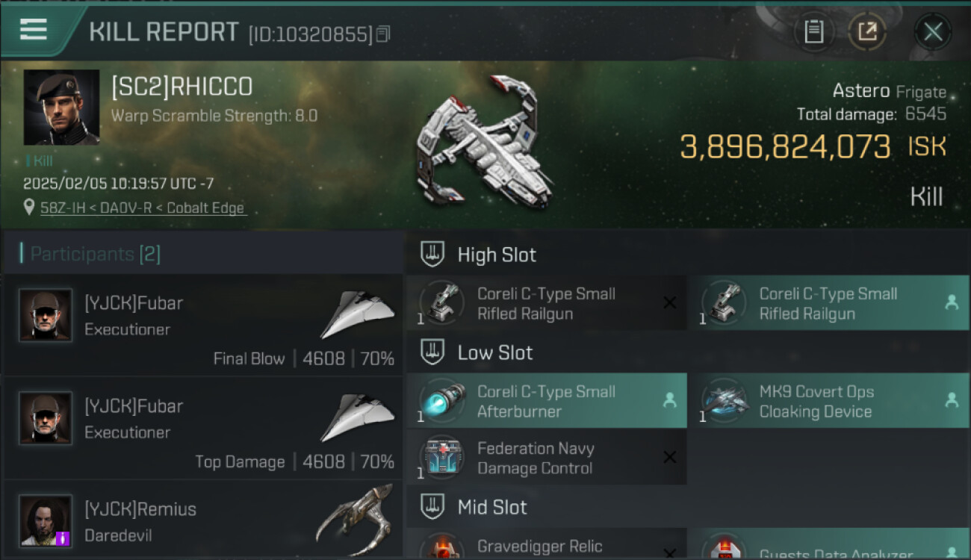Click RHICCO's pilot portrait
Screen dimensions: 971x560
61,108
